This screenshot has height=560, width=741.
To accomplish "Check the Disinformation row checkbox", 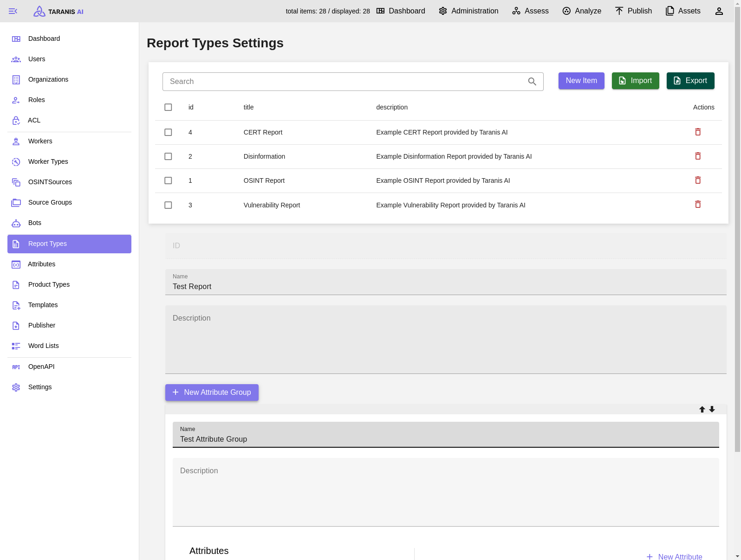I will point(168,156).
